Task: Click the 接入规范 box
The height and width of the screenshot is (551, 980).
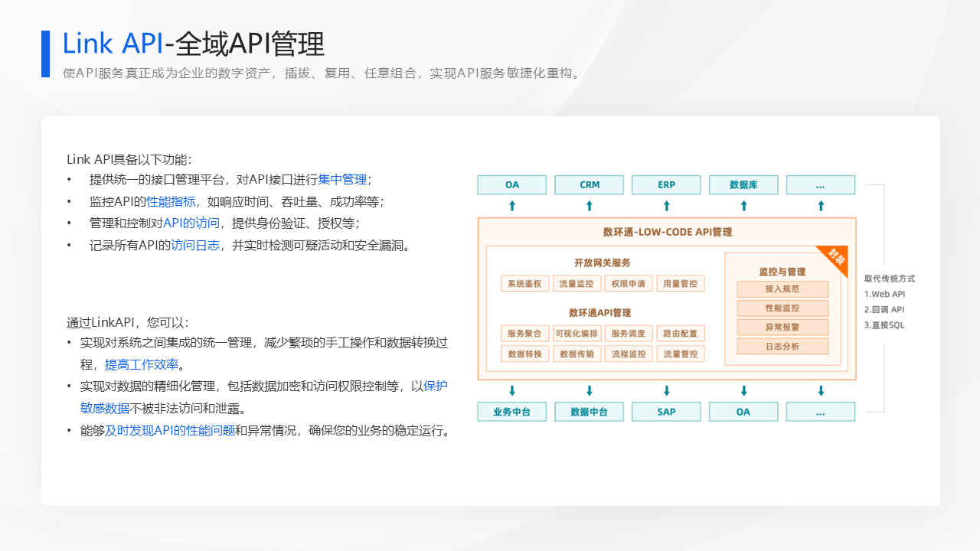Action: [x=782, y=289]
